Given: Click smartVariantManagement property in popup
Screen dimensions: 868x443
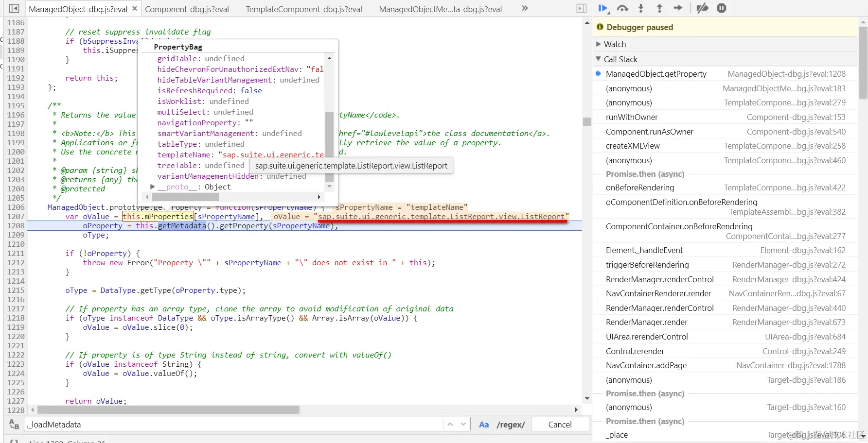Looking at the screenshot, I should click(206, 134).
